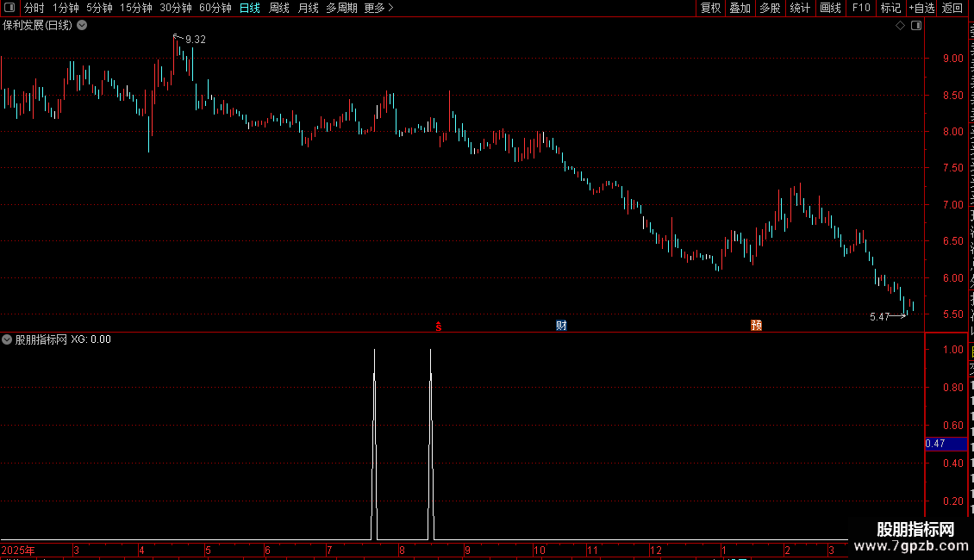Viewport: 974px width, 560px height.
Task: Expand the 更多 periods menu
Action: point(378,8)
